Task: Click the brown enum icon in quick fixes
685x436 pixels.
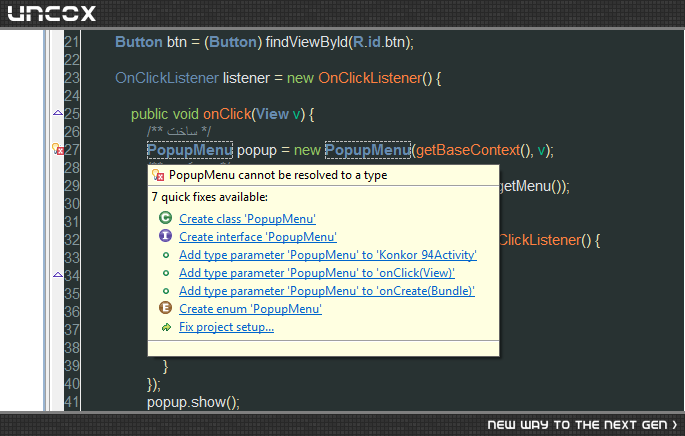Action: point(165,308)
